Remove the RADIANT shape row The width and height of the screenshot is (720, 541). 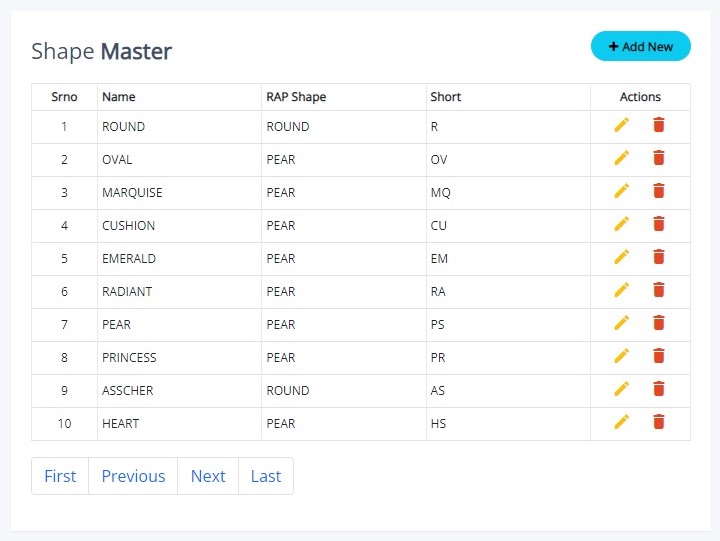point(658,290)
